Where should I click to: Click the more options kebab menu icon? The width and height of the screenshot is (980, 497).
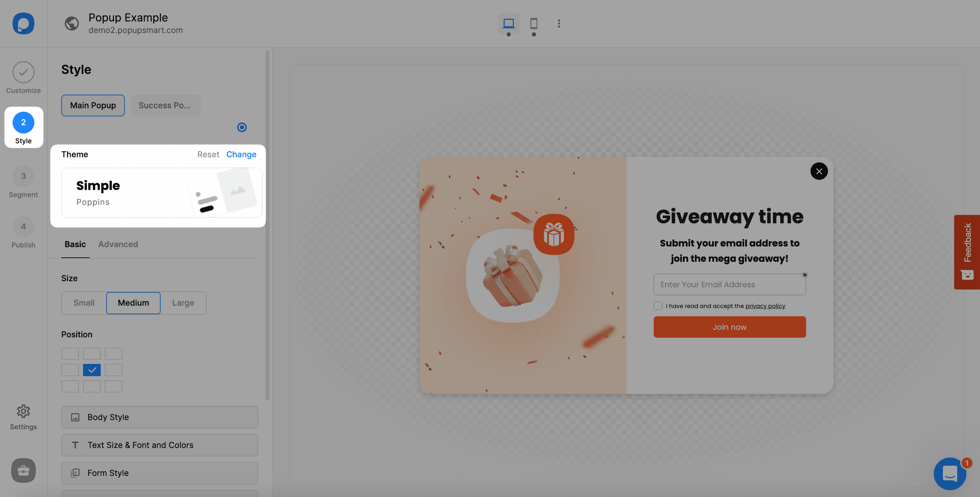pyautogui.click(x=559, y=23)
